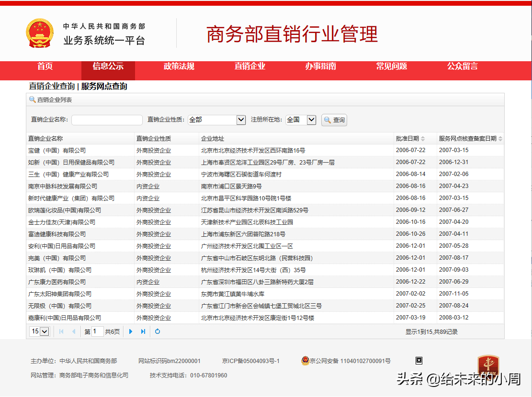
Task: Open 直销企业性质 dropdown showing 全部
Action: coord(217,120)
